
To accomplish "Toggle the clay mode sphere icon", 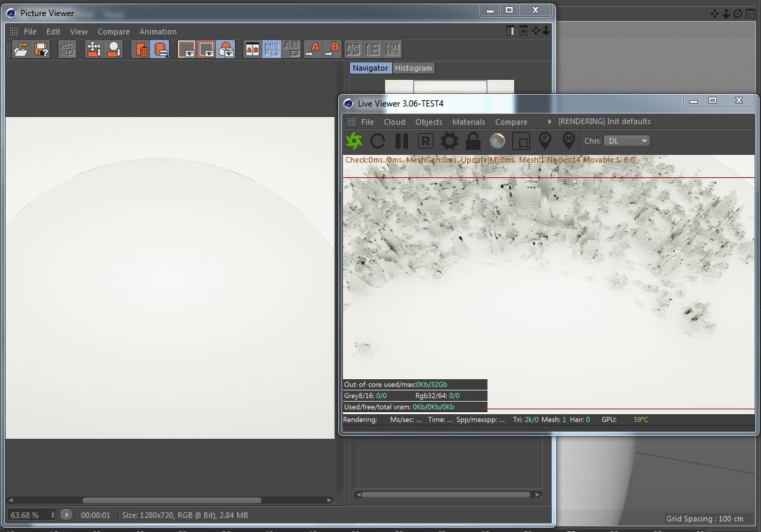I will click(x=497, y=141).
